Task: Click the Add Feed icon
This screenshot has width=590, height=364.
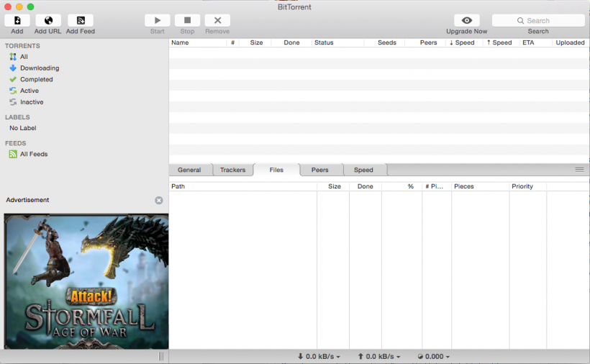Action: tap(81, 20)
